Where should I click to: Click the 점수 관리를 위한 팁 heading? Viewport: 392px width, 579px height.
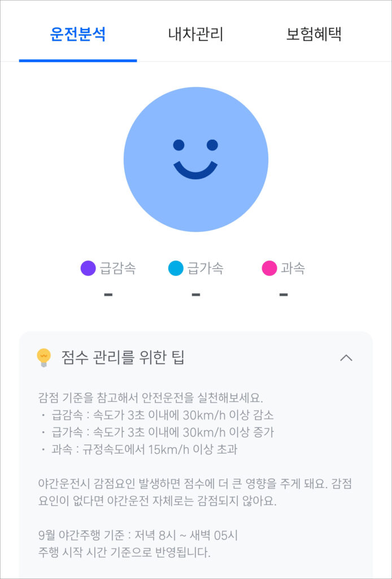point(123,357)
